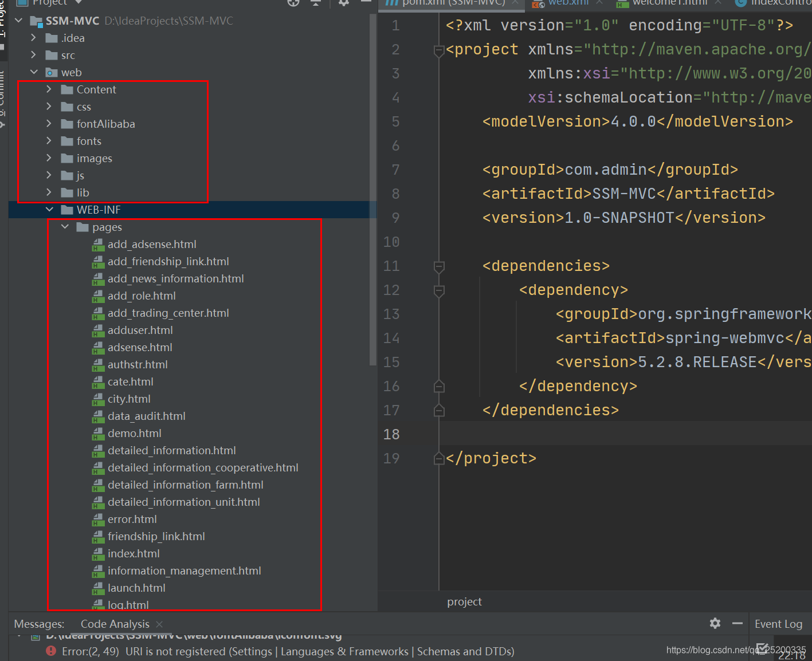812x661 pixels.
Task: Click HTML file icon of adduser.html
Action: click(98, 331)
